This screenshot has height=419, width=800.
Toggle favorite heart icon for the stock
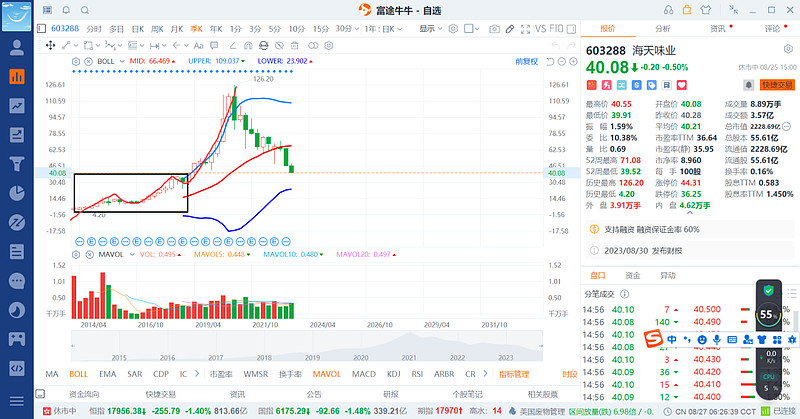tap(682, 85)
